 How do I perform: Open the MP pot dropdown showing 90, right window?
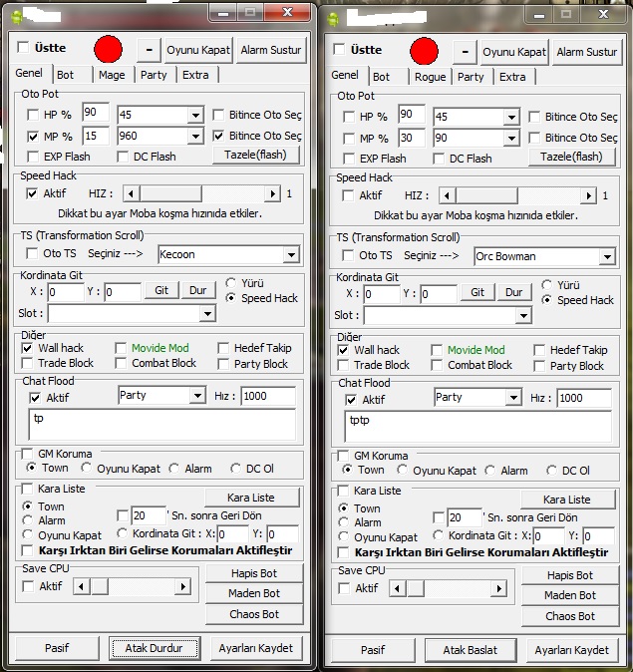pos(511,139)
